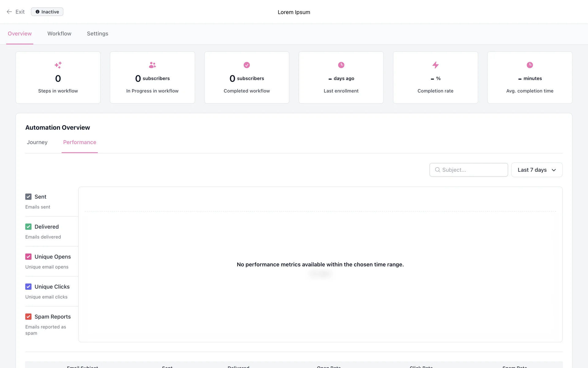Image resolution: width=588 pixels, height=368 pixels.
Task: Switch to the Workflow tab
Action: point(59,34)
